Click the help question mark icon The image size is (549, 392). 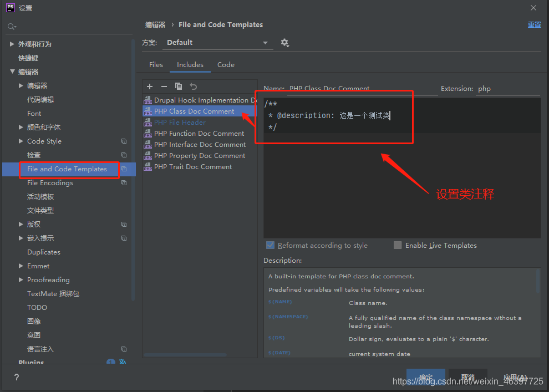click(x=17, y=377)
